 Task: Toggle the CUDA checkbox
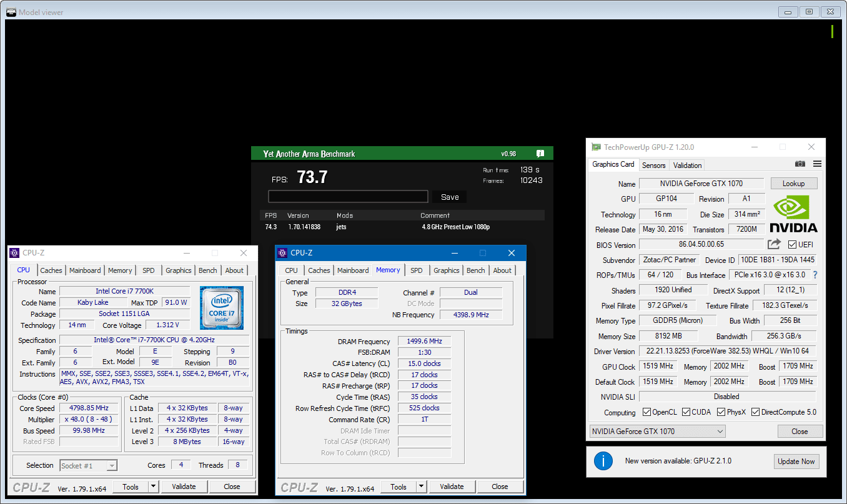click(x=686, y=412)
